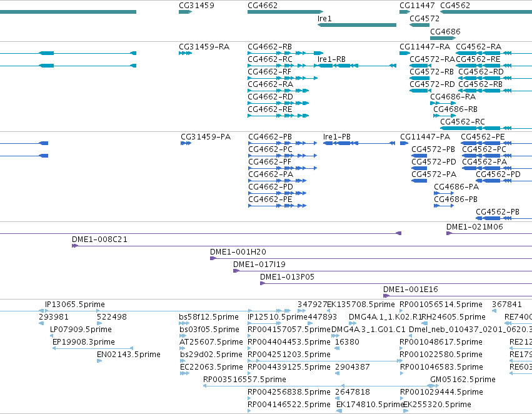
Task: Click EST label 16380
Action: (347, 342)
